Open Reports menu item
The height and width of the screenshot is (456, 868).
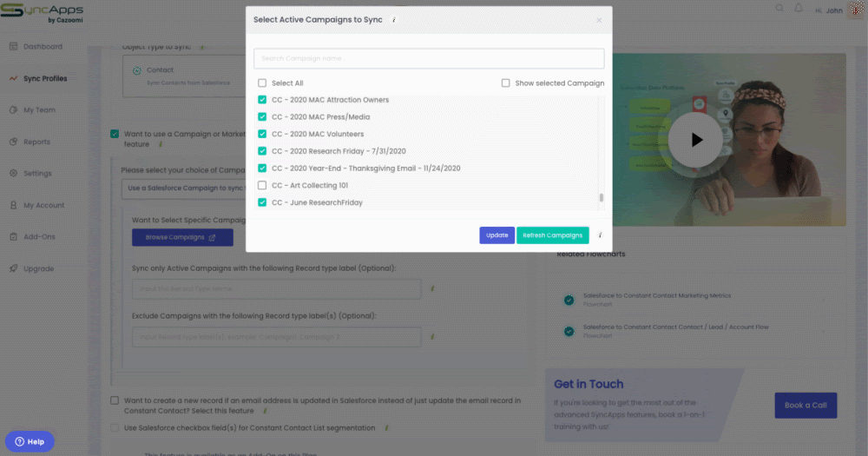click(x=36, y=142)
